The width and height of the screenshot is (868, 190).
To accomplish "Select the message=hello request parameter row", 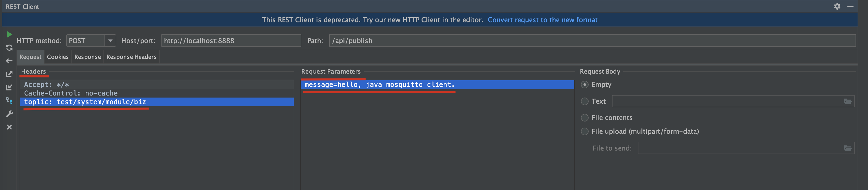I will (437, 85).
